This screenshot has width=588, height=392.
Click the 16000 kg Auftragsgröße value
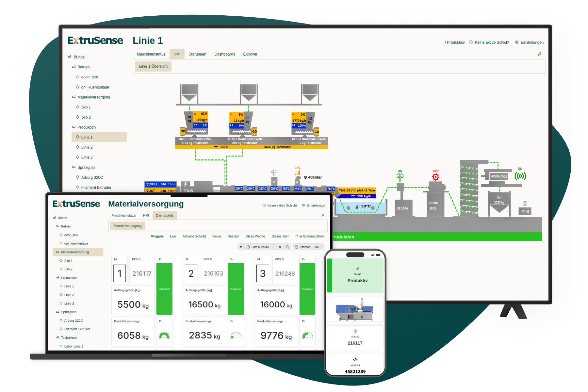point(276,304)
